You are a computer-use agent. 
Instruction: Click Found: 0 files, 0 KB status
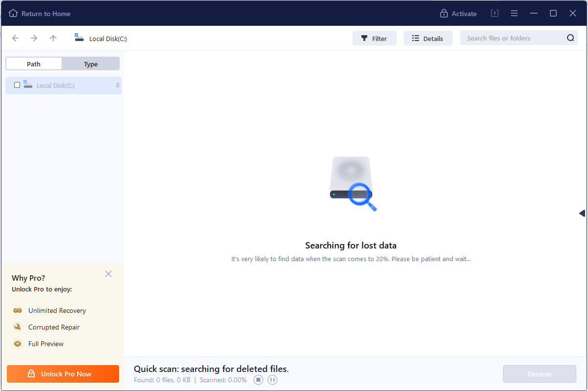coord(162,380)
